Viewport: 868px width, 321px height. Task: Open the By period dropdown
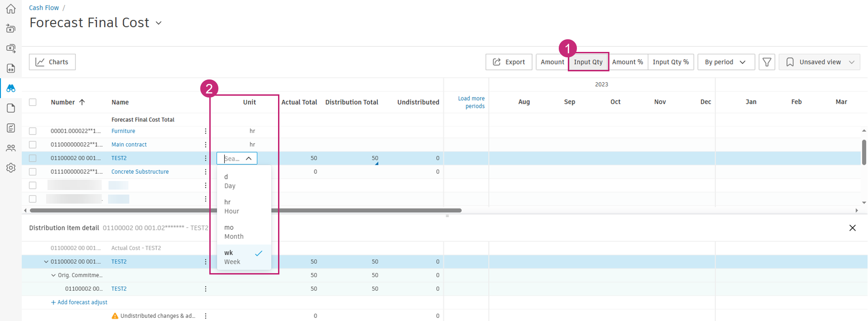726,62
